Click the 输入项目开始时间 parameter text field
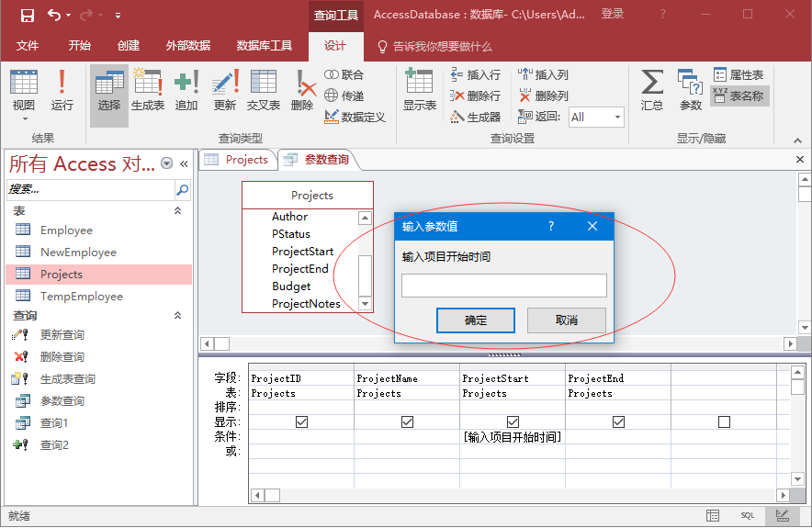The width and height of the screenshot is (812, 528). [503, 286]
